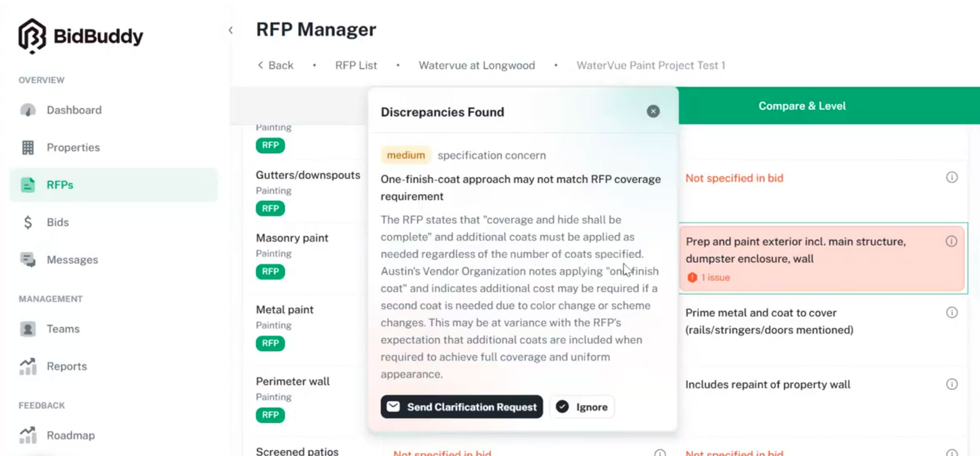Open Messages chat icon in sidebar
Screen dimensions: 980x456
point(28,259)
